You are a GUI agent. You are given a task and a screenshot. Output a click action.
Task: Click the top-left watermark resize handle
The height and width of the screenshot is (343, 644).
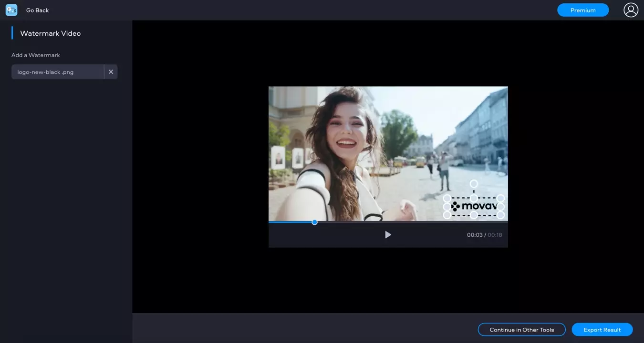[x=447, y=198]
